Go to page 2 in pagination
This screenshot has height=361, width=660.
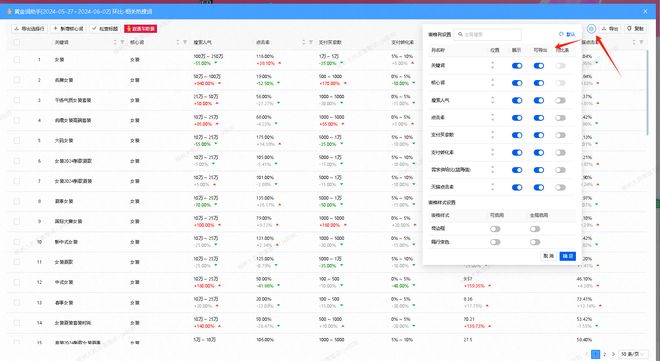coord(605,354)
